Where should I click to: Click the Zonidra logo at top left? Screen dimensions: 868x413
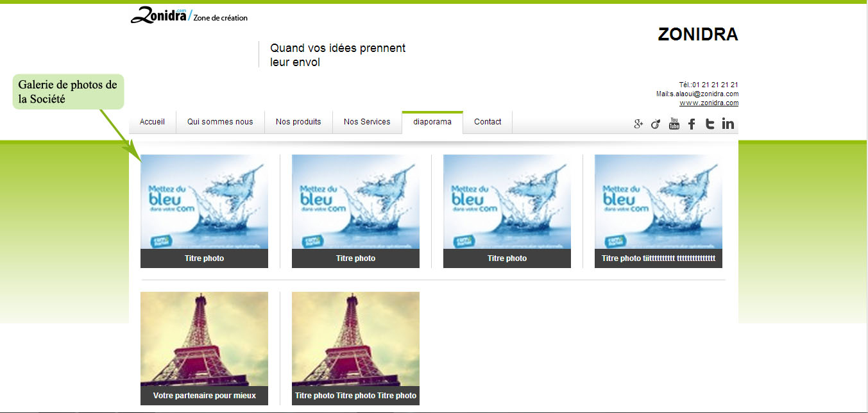pos(159,15)
